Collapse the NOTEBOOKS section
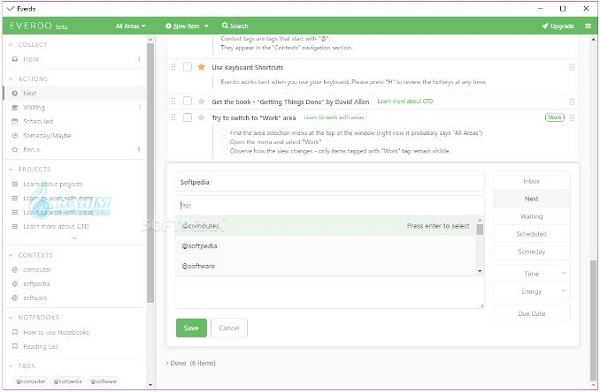The width and height of the screenshot is (600, 392). (11, 318)
